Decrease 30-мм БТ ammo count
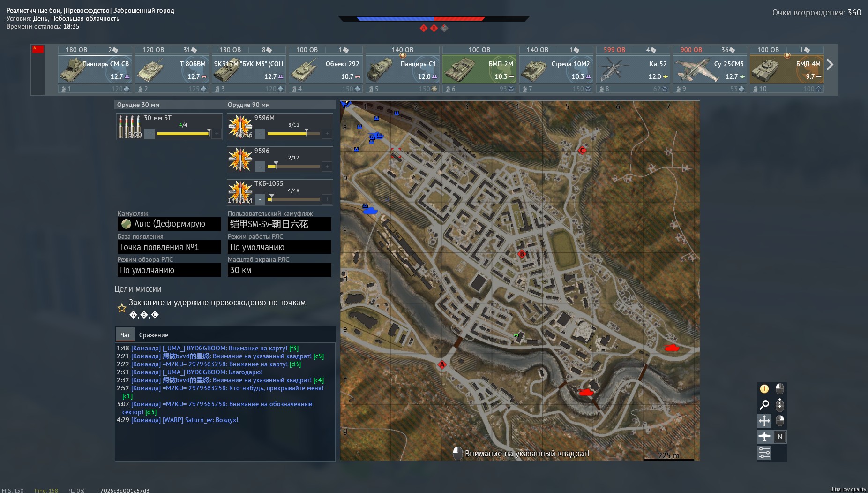 149,134
